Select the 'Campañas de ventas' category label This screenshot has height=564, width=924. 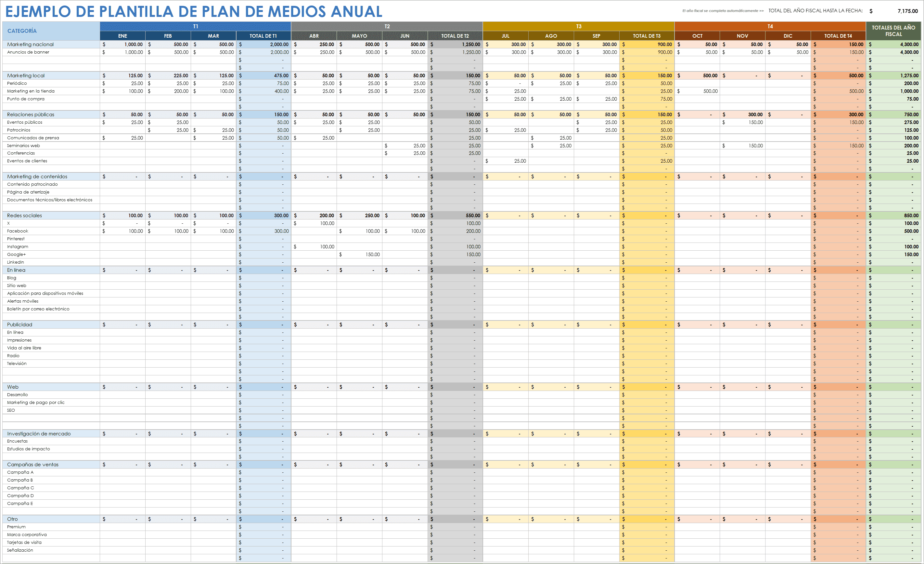32,464
